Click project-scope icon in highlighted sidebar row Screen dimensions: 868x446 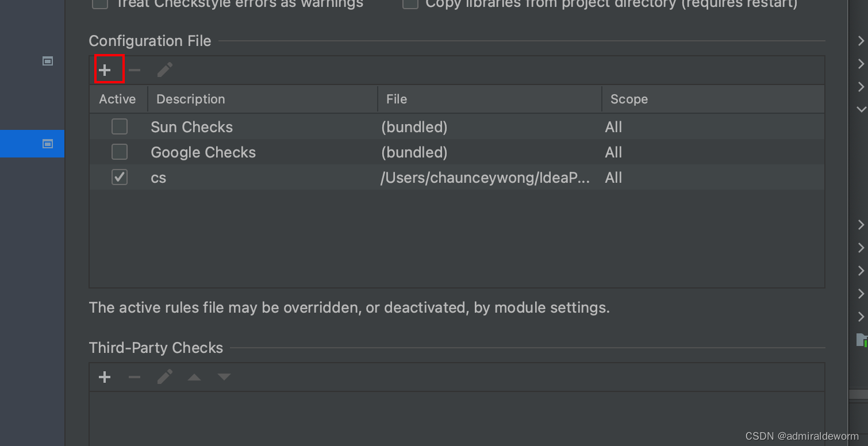click(x=48, y=144)
